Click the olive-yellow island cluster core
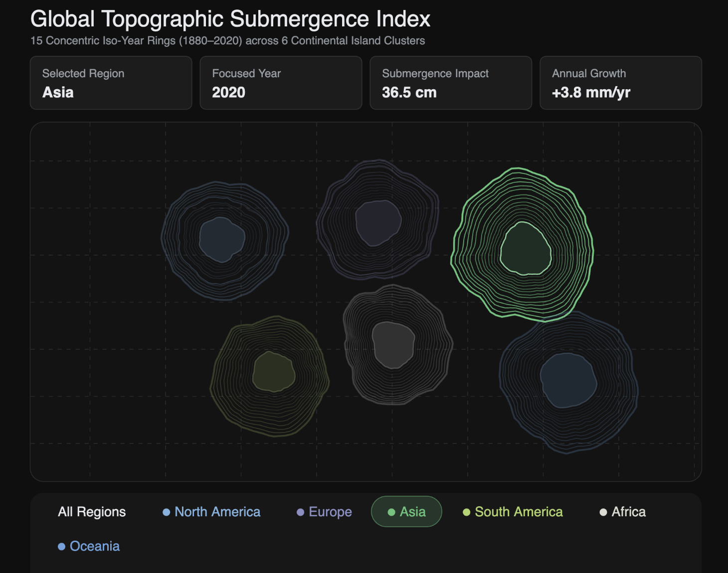Screen dimensions: 728x573 pos(274,372)
